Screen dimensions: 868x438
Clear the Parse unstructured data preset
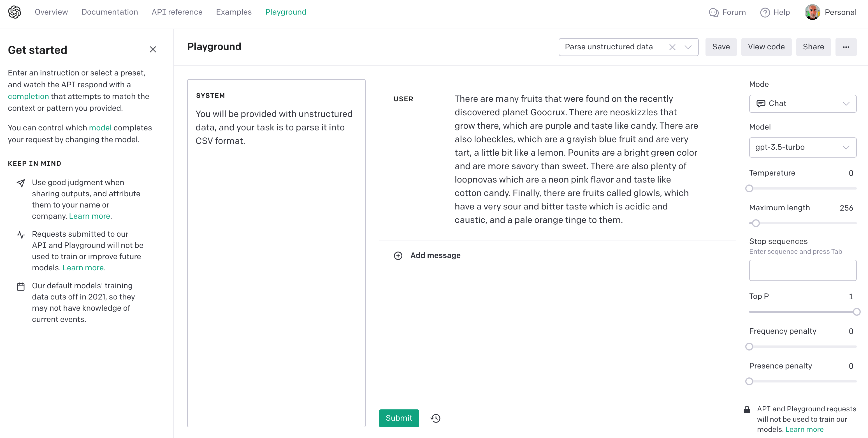point(672,47)
